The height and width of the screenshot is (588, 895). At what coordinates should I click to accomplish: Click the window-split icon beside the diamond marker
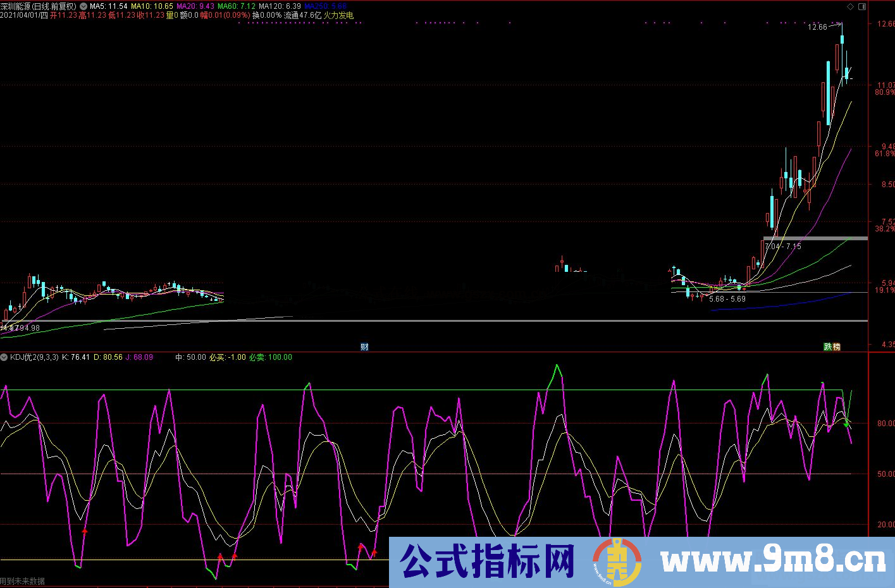click(862, 5)
